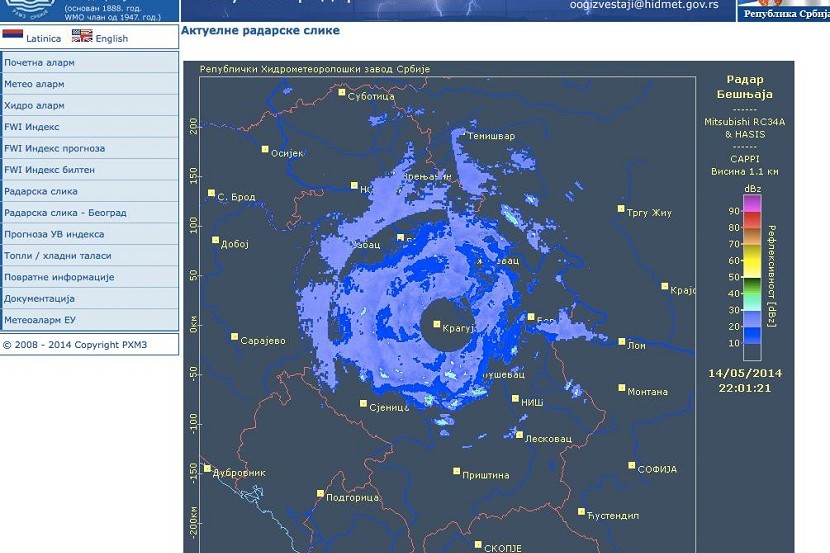Viewport: 830px width, 553px height.
Task: Select Хидро аларм in the sidebar
Action: point(35,106)
